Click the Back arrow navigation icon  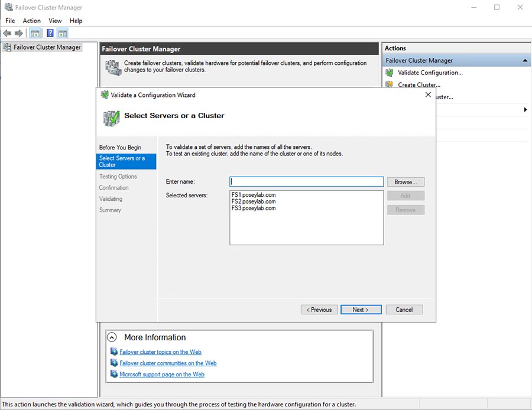(7, 33)
